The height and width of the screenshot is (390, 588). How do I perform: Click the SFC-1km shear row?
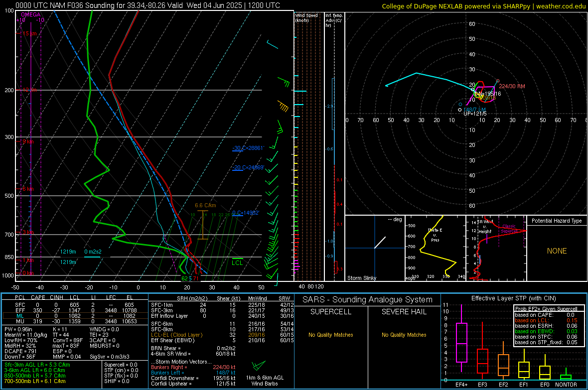click(222, 305)
